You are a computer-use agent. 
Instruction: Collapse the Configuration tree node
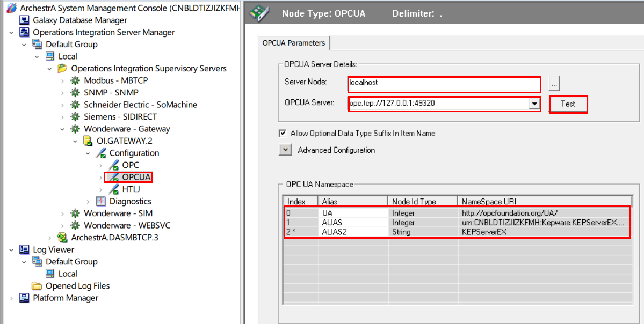[88, 153]
